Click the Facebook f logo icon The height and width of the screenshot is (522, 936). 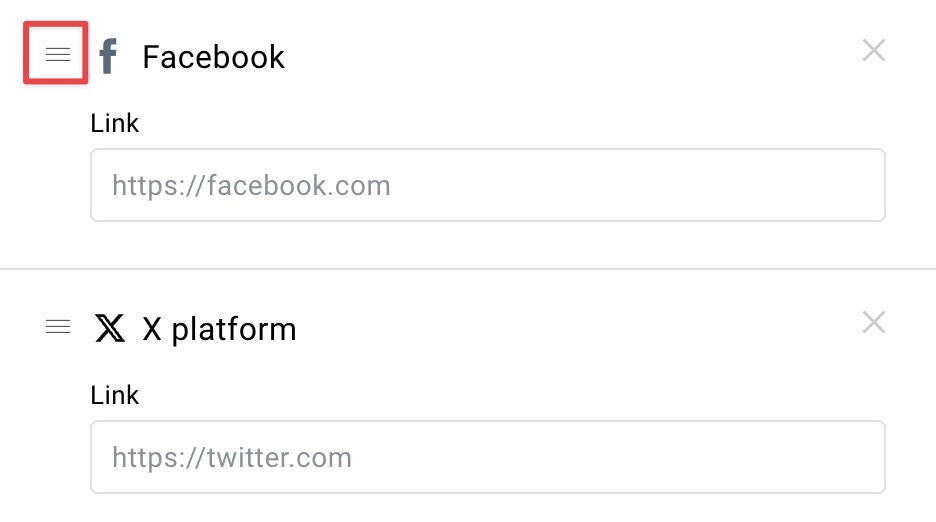pos(108,56)
